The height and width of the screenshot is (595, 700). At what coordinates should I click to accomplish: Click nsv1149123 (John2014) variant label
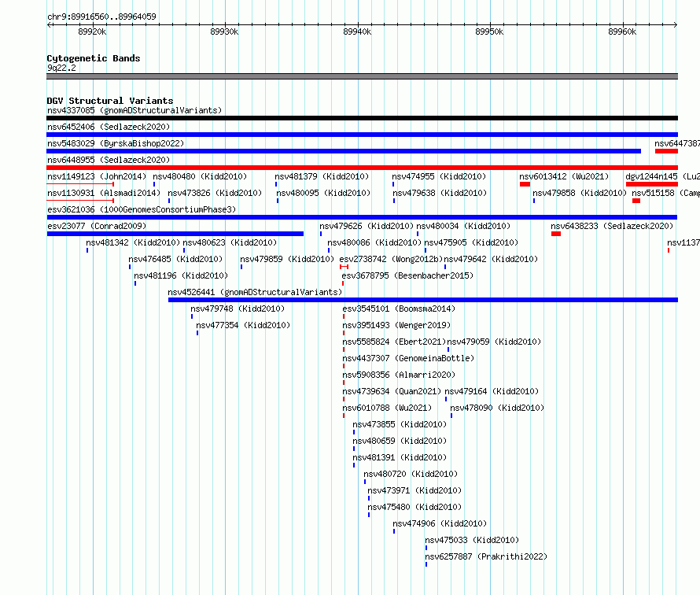pyautogui.click(x=97, y=176)
